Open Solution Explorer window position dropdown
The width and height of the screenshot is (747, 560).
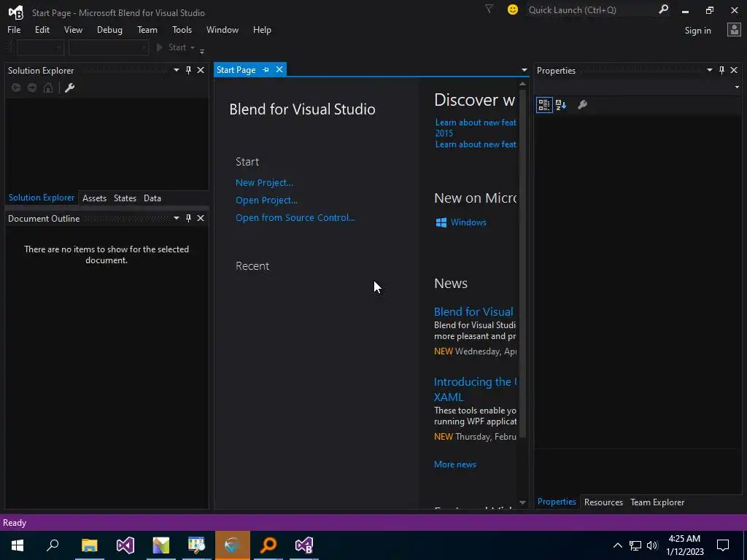177,70
